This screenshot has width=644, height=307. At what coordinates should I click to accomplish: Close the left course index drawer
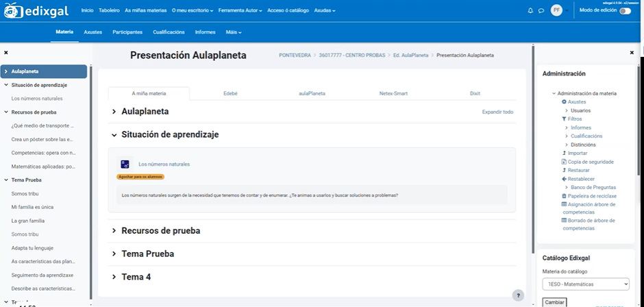pos(6,53)
